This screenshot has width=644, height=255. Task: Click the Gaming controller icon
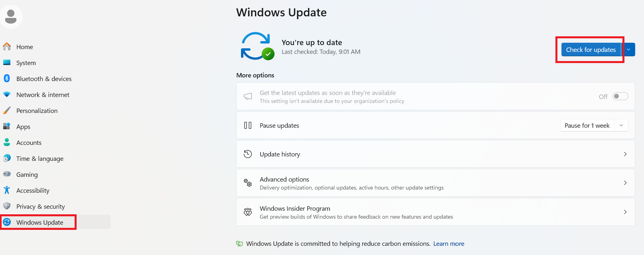pyautogui.click(x=7, y=174)
